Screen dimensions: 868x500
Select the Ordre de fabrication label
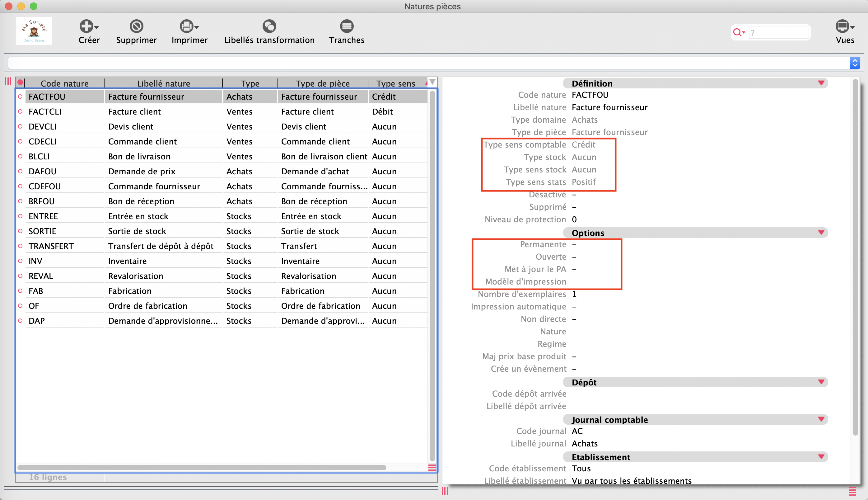click(147, 306)
